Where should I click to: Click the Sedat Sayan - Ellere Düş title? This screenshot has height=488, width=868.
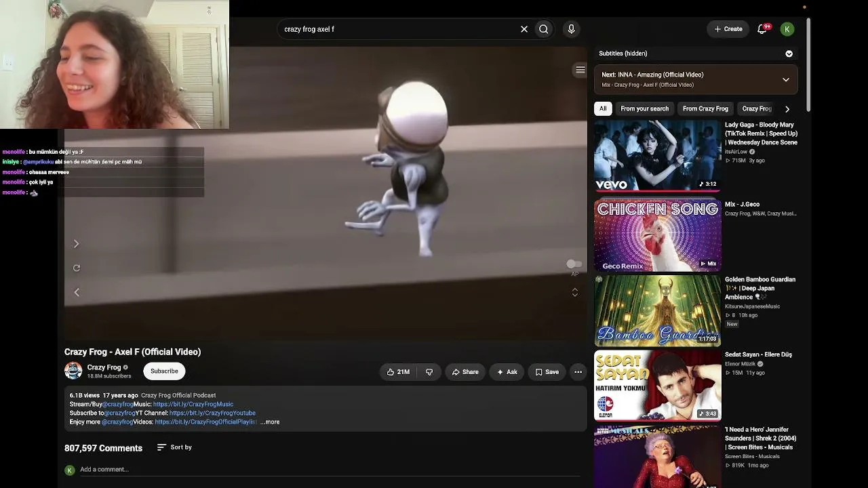tap(758, 354)
